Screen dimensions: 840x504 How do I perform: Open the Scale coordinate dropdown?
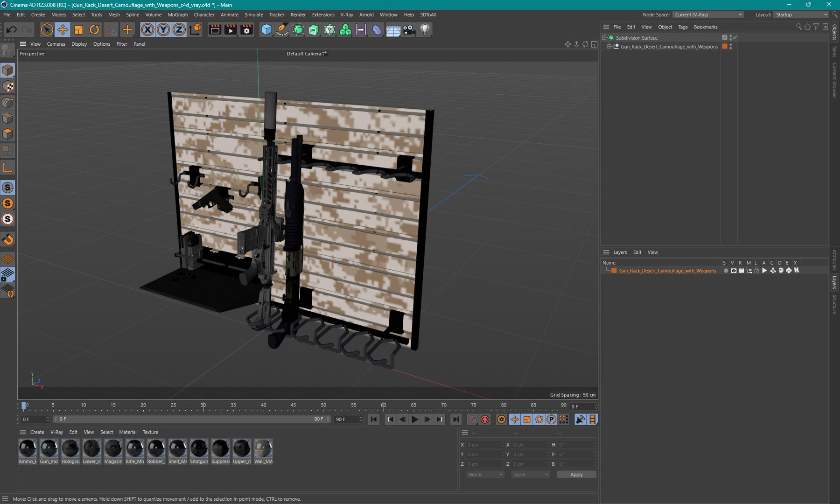tap(531, 474)
